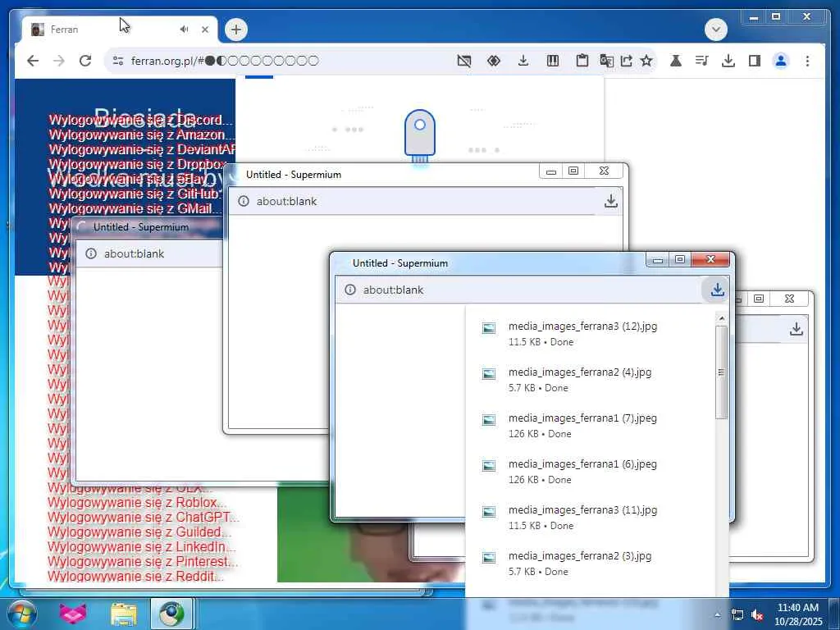
Task: Open downloads icon in middle popup window
Action: click(610, 202)
